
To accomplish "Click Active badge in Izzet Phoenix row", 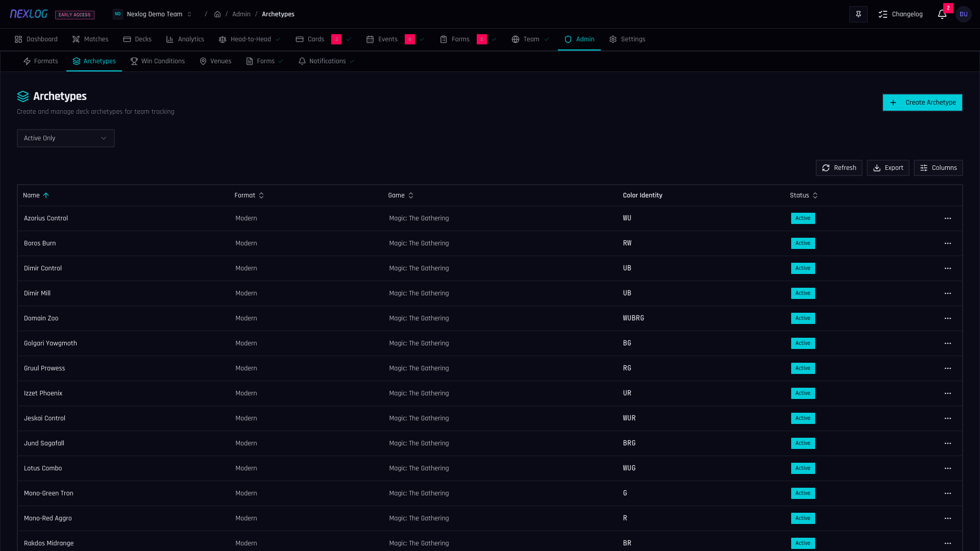I will coord(803,393).
